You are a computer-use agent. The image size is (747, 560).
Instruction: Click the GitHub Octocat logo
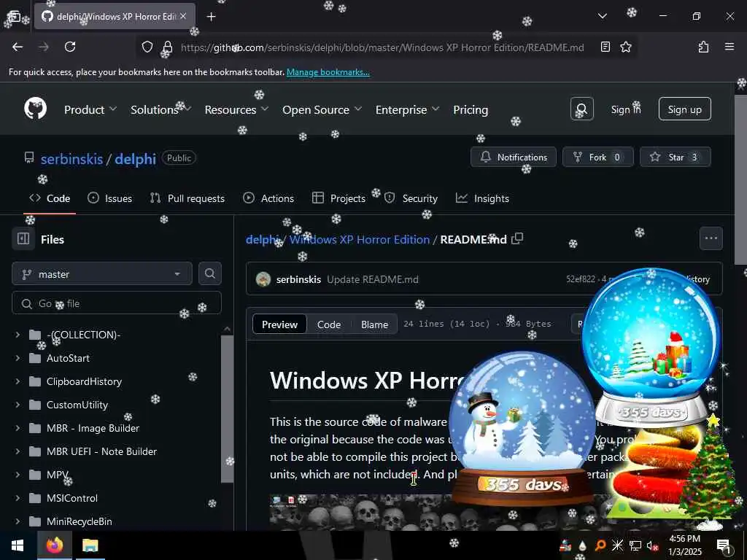coord(35,109)
